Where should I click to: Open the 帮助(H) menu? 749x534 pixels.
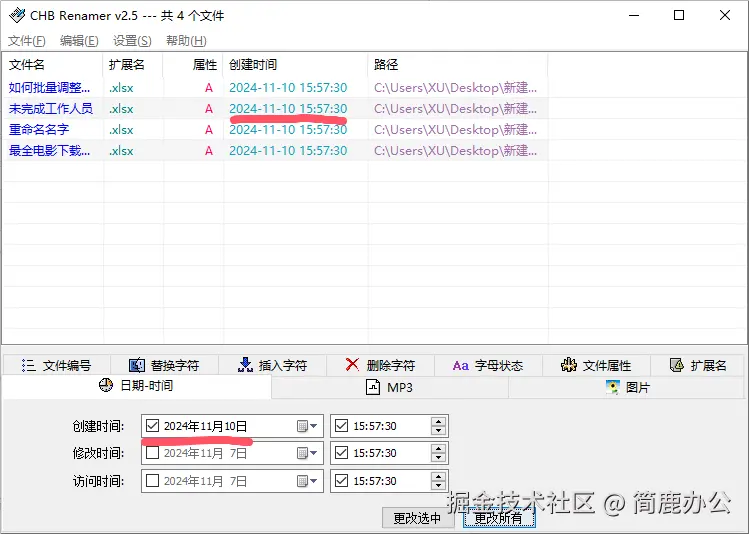[x=186, y=41]
